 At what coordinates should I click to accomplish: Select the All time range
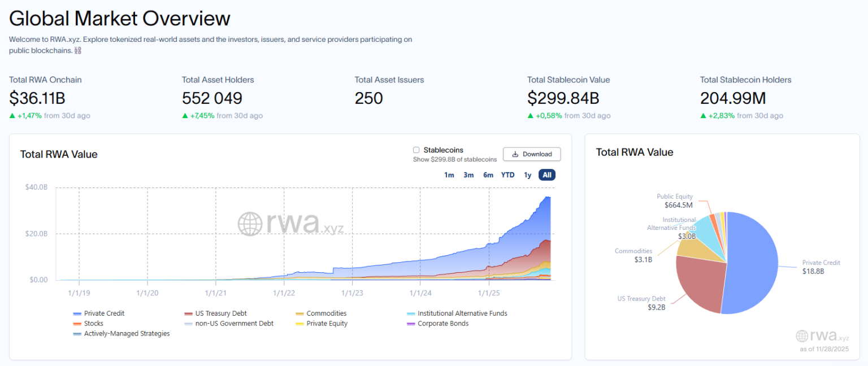pos(546,175)
